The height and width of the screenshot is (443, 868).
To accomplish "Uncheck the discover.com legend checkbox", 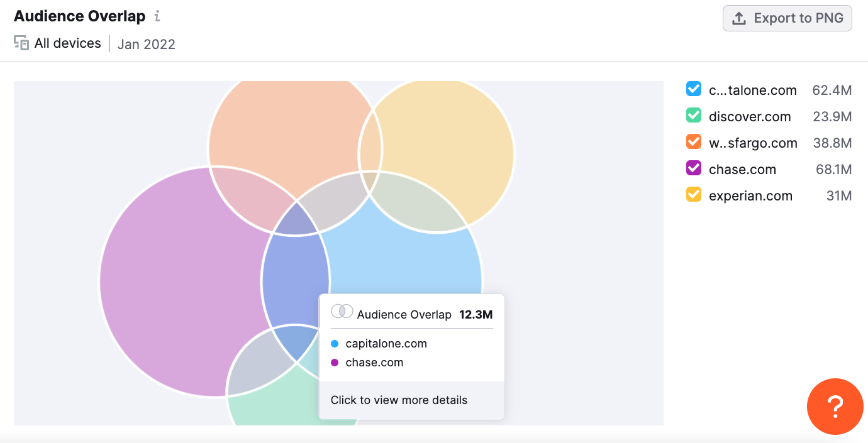I will [694, 116].
